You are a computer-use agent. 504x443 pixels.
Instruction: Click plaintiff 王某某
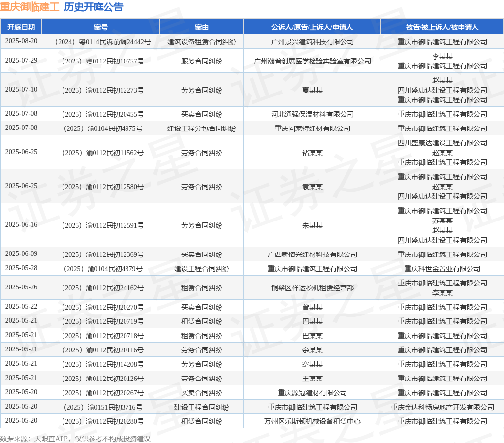[x=313, y=379]
